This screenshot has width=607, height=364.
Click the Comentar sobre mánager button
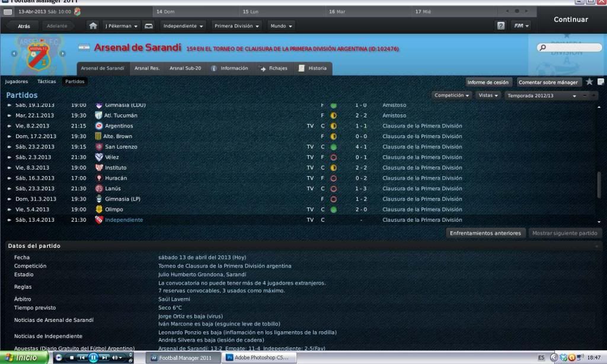pos(548,82)
